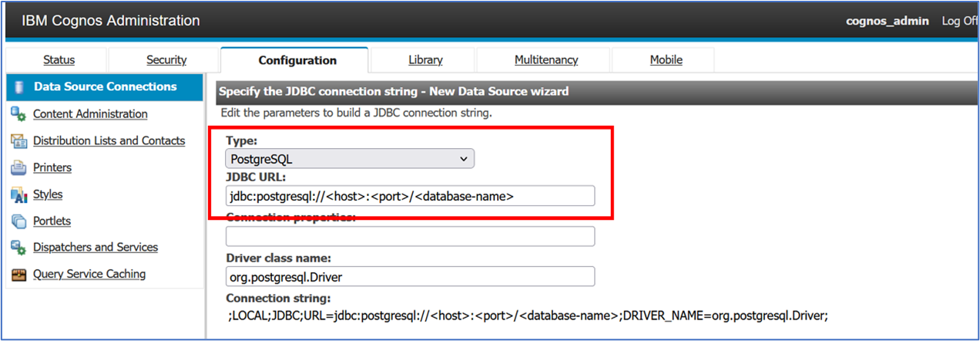Click the Content Administration gear icon
Screen dimensions: 980x341
[x=18, y=114]
